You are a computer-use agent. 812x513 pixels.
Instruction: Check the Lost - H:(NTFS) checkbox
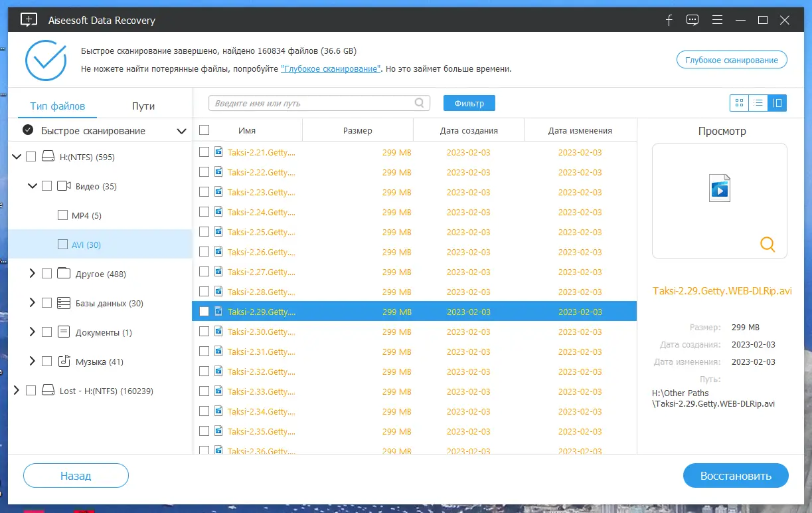pyautogui.click(x=31, y=391)
